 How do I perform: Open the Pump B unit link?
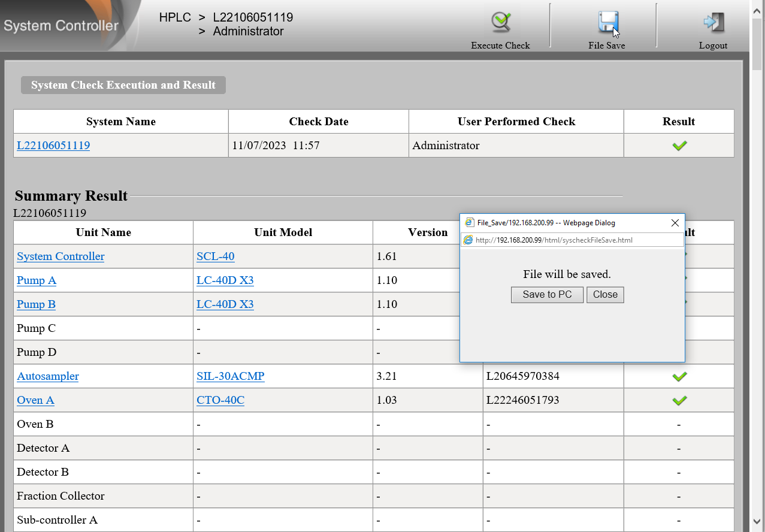36,304
